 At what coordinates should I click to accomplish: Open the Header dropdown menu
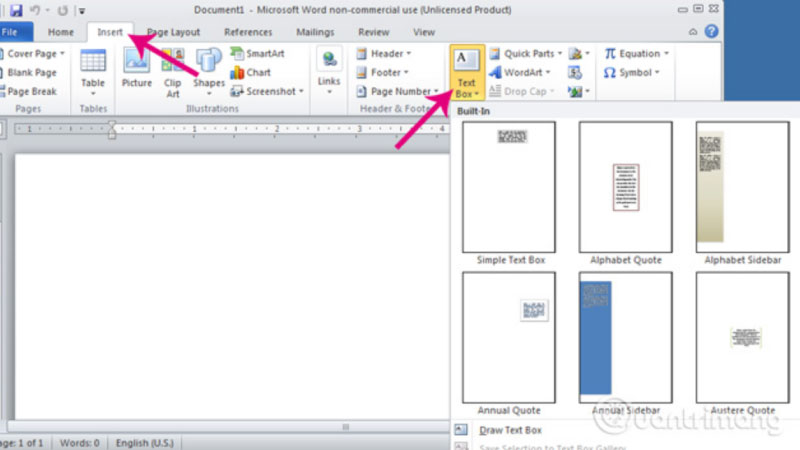pyautogui.click(x=383, y=54)
